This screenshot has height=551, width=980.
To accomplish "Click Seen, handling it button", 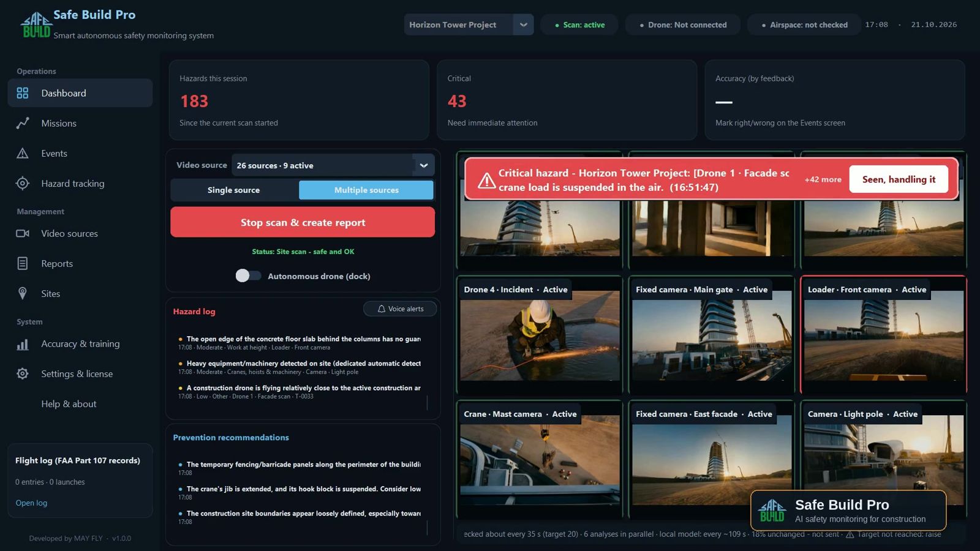I will point(899,179).
